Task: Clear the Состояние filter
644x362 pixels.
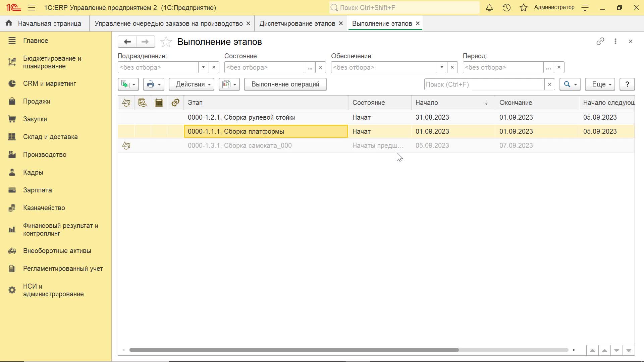Action: coord(320,67)
